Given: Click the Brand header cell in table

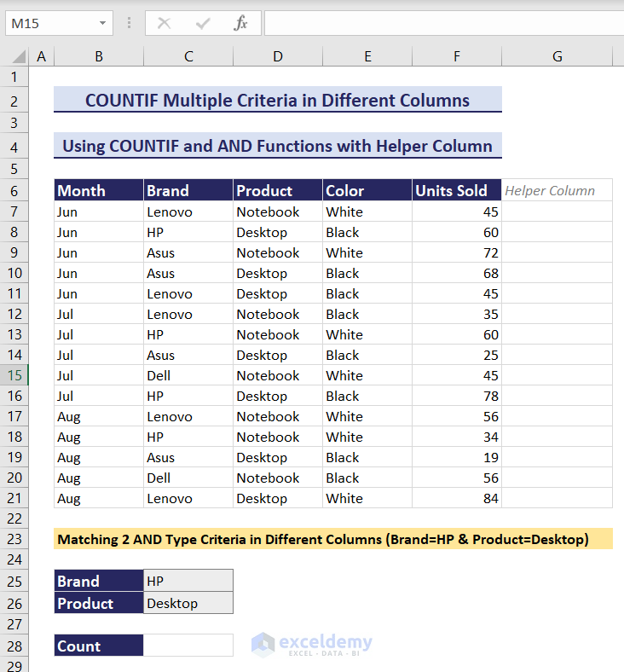Looking at the screenshot, I should (188, 190).
